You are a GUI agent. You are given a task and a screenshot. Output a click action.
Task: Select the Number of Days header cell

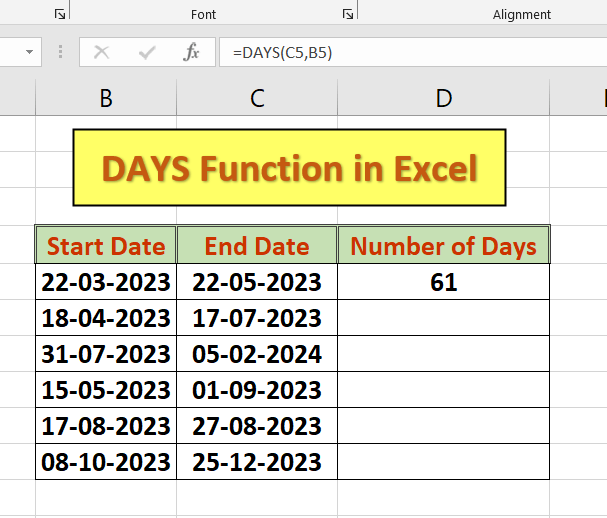[444, 245]
